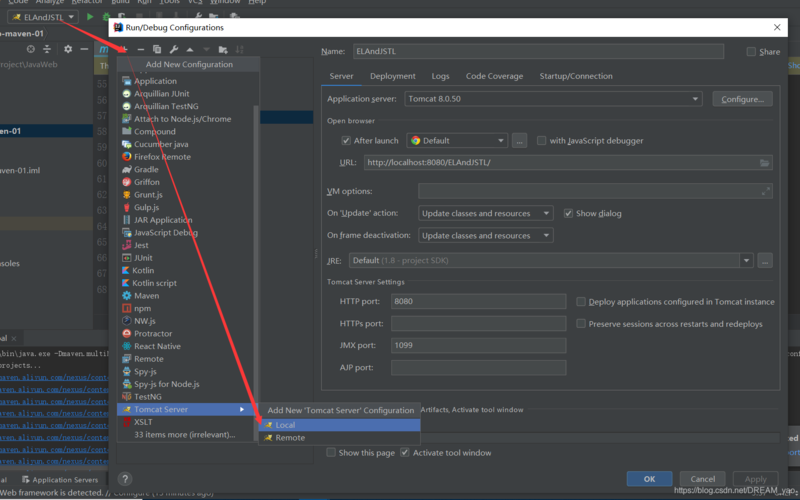Toggle Show this page checkbox
Viewport: 800px width, 500px height.
click(331, 453)
